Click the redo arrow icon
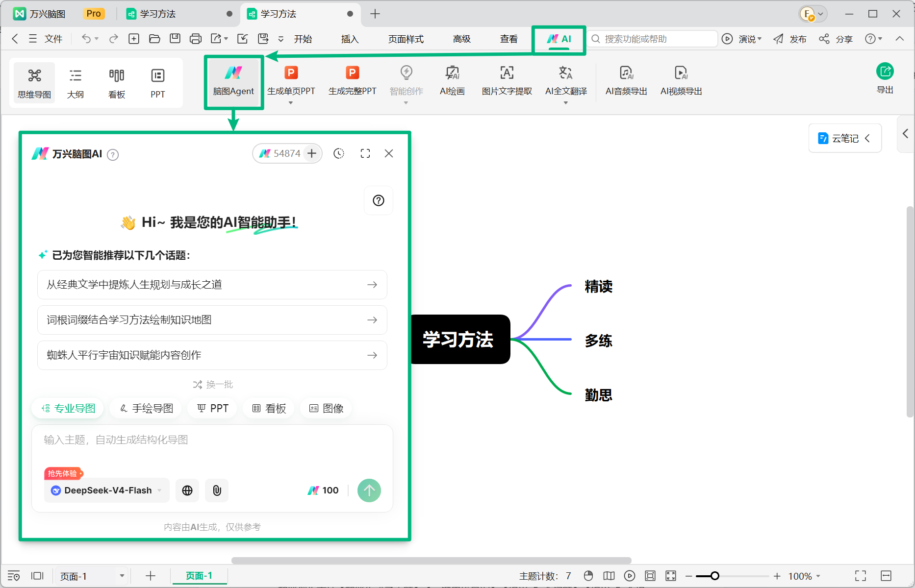Screen dimensions: 915x588 coord(113,39)
